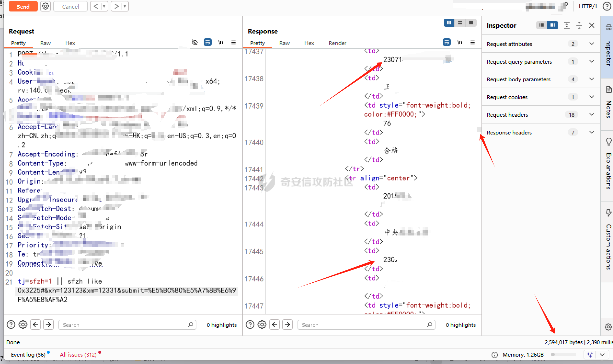Expand all Inspector sections icon

click(x=567, y=25)
